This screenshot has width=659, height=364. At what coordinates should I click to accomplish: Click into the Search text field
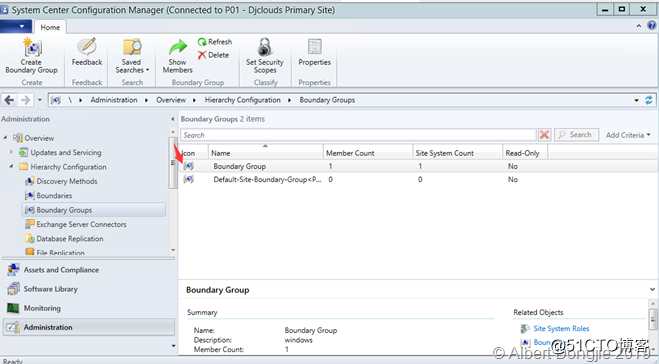coord(358,135)
